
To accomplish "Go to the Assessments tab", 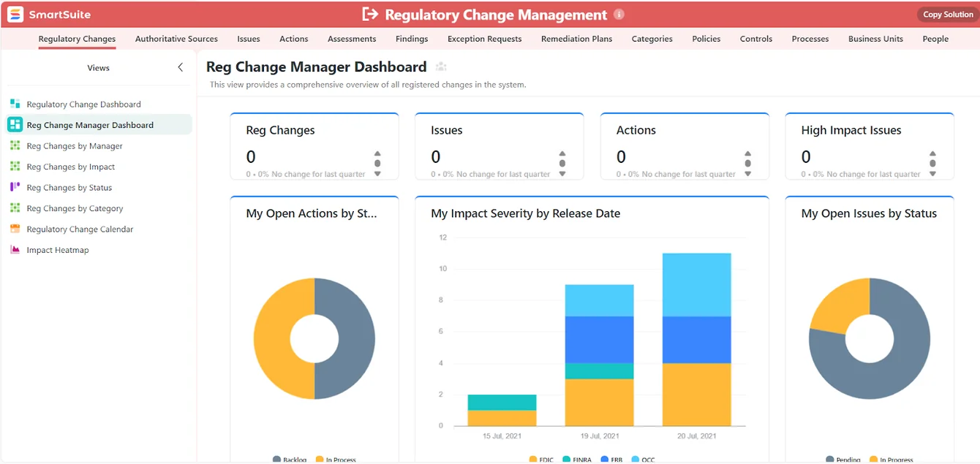I will [x=352, y=39].
